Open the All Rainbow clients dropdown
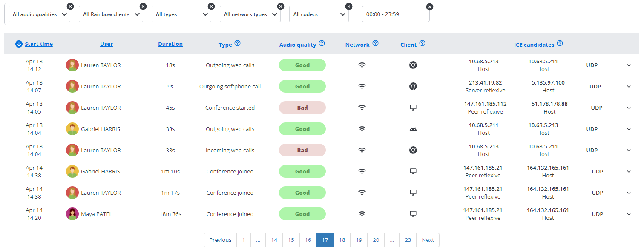The height and width of the screenshot is (250, 644). [111, 14]
